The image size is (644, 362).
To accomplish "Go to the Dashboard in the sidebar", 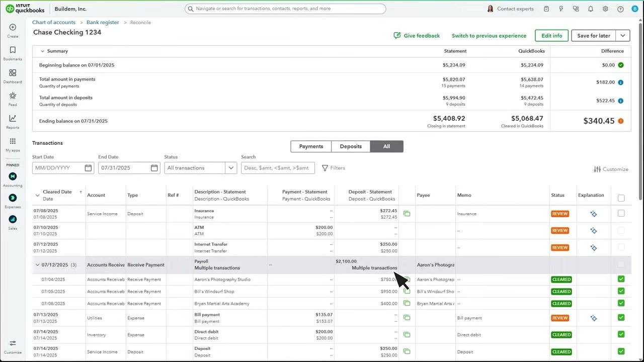I will click(13, 76).
